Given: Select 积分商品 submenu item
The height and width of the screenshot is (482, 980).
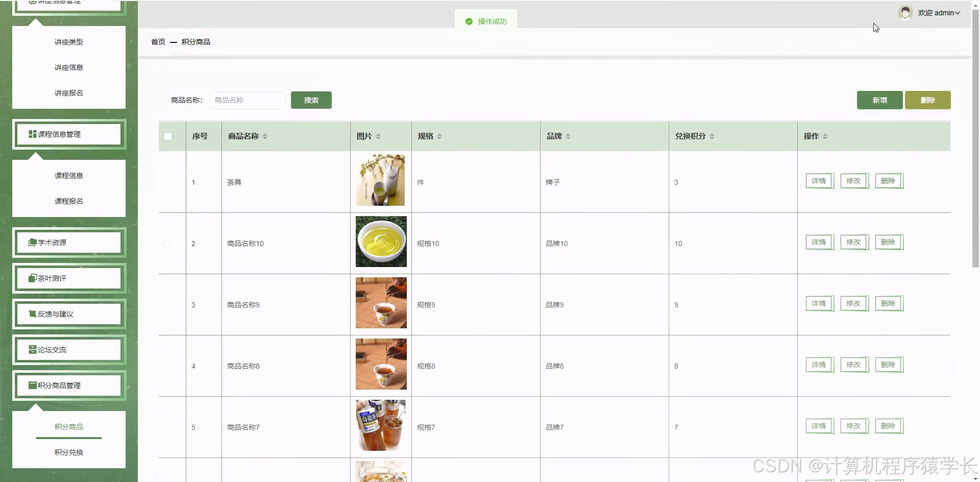Looking at the screenshot, I should pyautogui.click(x=69, y=427).
